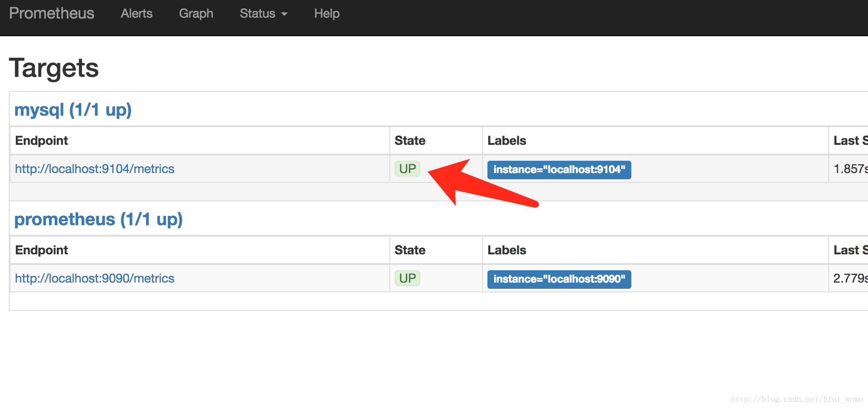Select the instance="localhost:9104" label badge
Screen dimensions: 868x408
(x=559, y=170)
